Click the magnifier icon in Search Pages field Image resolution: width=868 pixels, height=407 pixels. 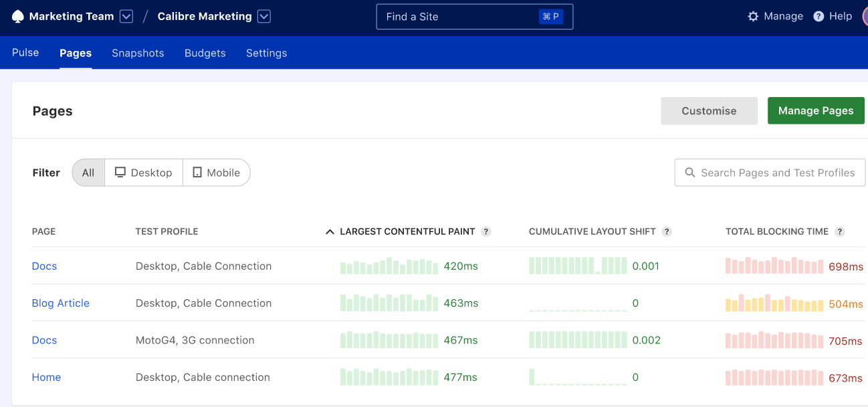pyautogui.click(x=689, y=172)
